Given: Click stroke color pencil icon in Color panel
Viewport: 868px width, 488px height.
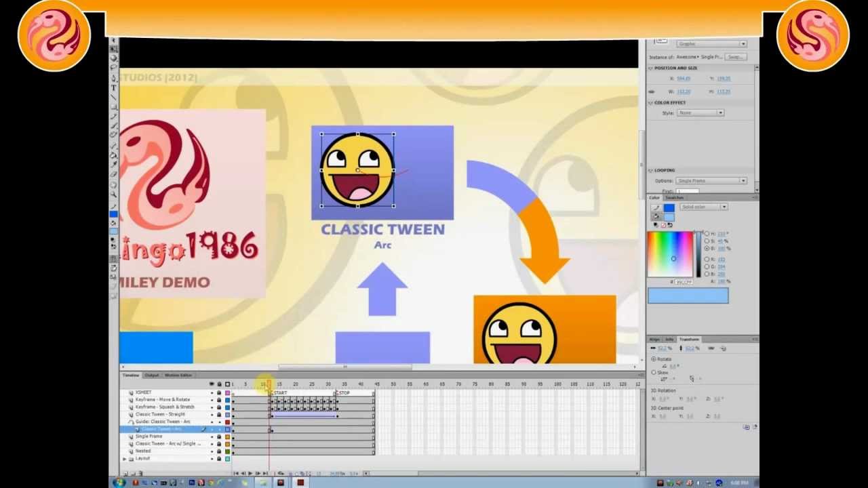Looking at the screenshot, I should click(x=656, y=207).
